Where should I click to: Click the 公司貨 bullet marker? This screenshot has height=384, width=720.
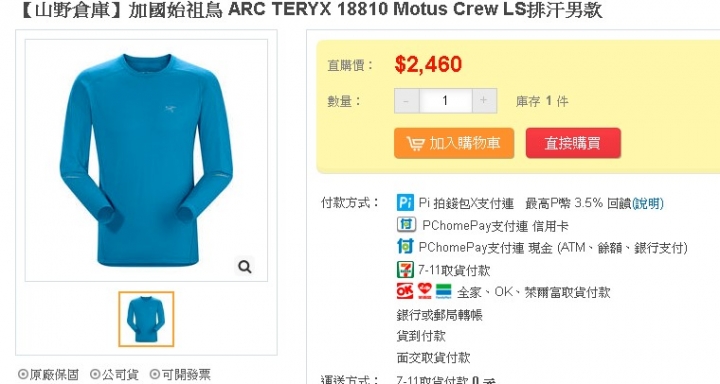point(95,374)
